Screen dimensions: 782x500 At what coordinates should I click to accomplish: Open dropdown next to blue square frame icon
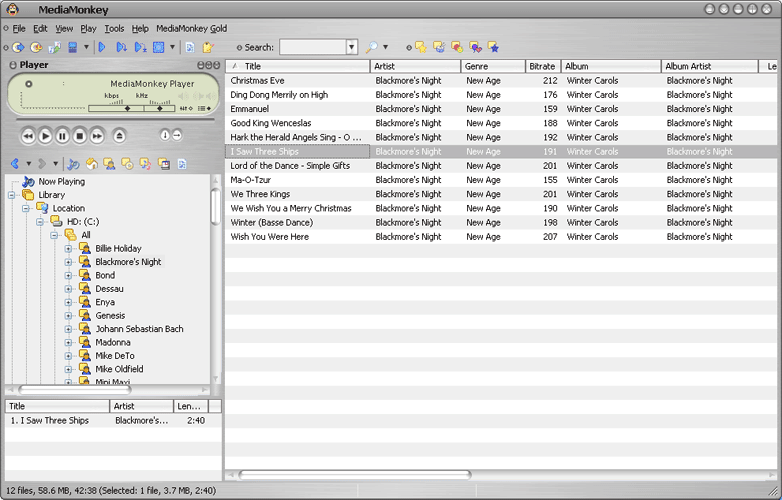(173, 47)
